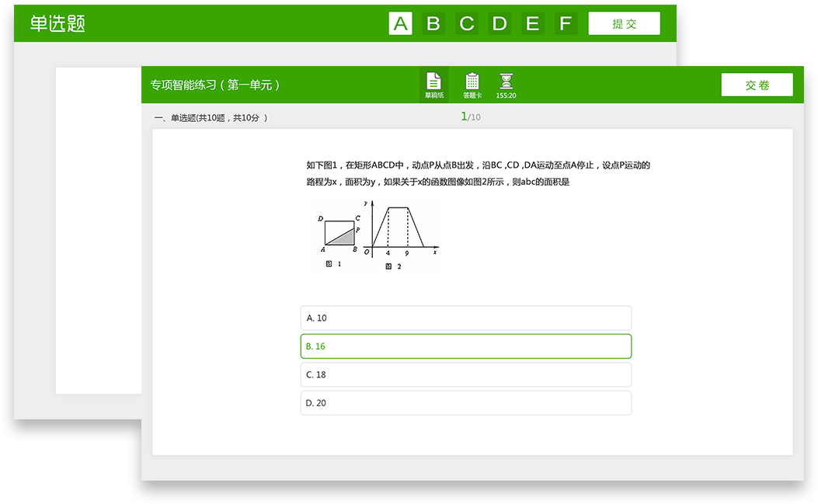
Task: Open the 答题卡 answer sheet icon
Action: click(472, 85)
